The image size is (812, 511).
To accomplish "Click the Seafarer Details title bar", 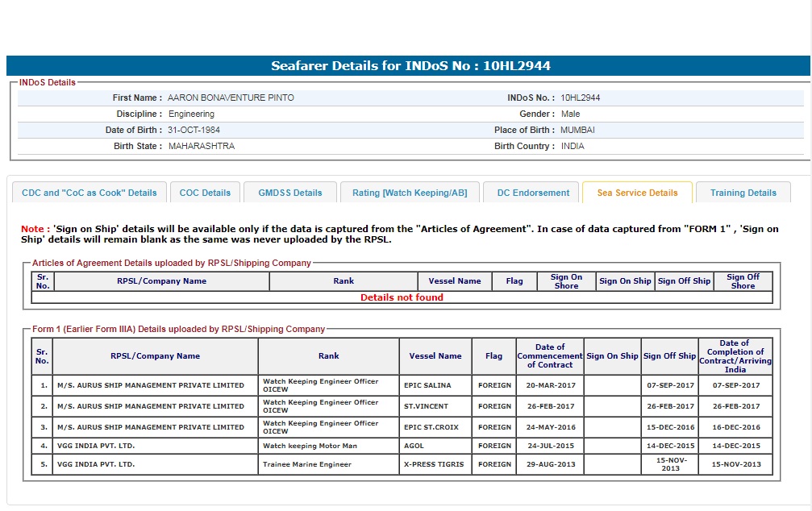I will [410, 66].
